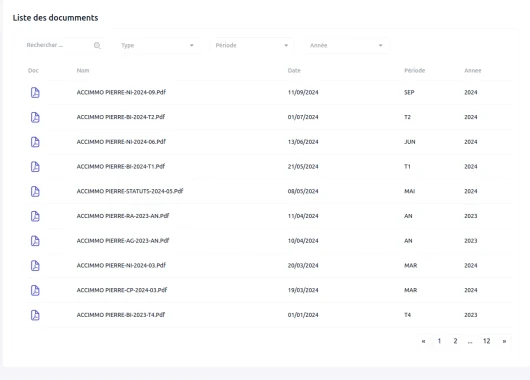Select file name ACCIMMO PIERRE-CP-2024-03.Pdf
530x380 pixels.
(122, 290)
